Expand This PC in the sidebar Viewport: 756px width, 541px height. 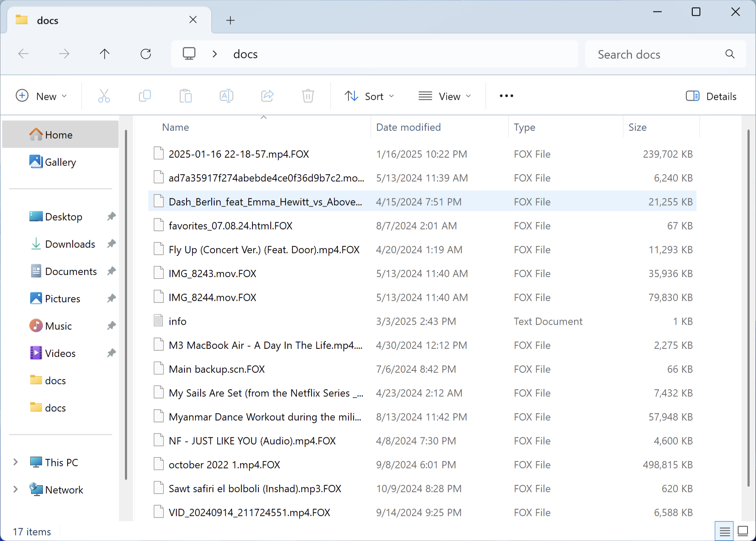(x=15, y=462)
